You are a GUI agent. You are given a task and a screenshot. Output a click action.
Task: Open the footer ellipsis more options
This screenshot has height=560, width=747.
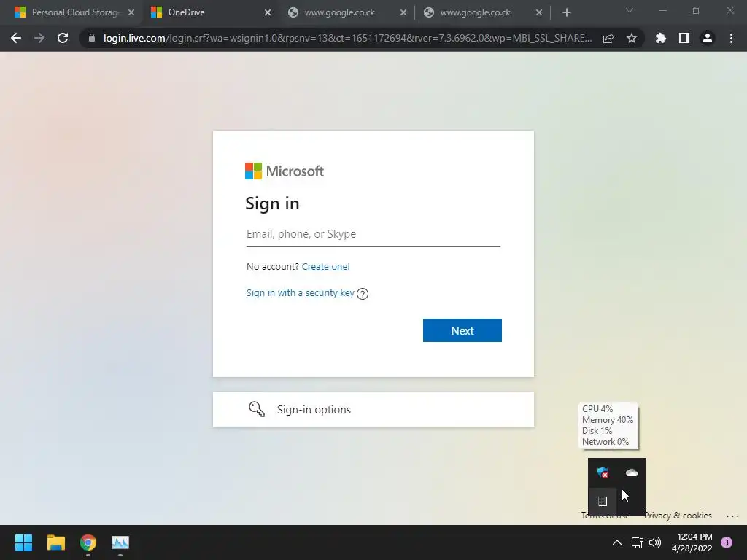click(732, 516)
